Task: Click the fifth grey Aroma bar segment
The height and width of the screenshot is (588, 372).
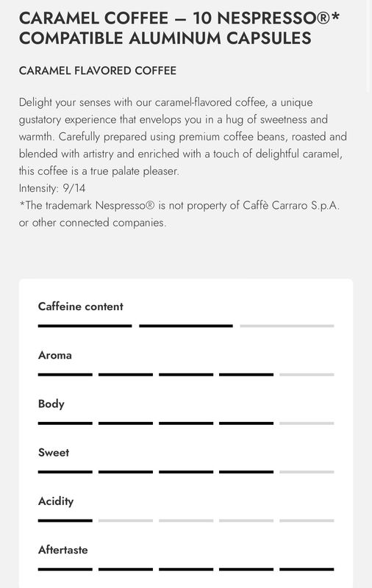Action: point(307,375)
